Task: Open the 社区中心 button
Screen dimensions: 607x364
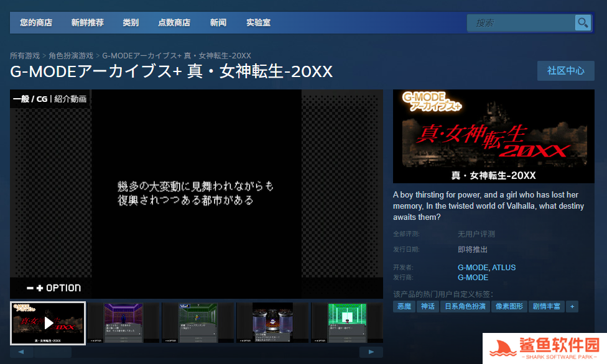Action: coord(565,71)
